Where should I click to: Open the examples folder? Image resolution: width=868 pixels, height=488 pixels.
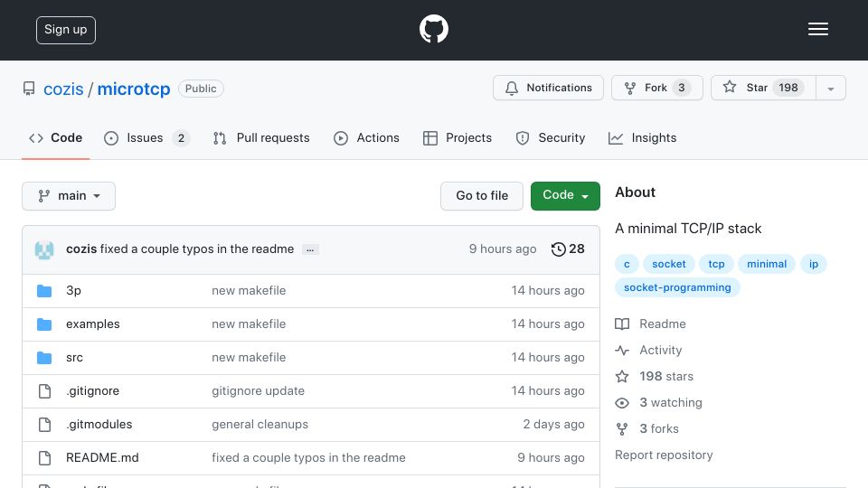click(x=93, y=324)
